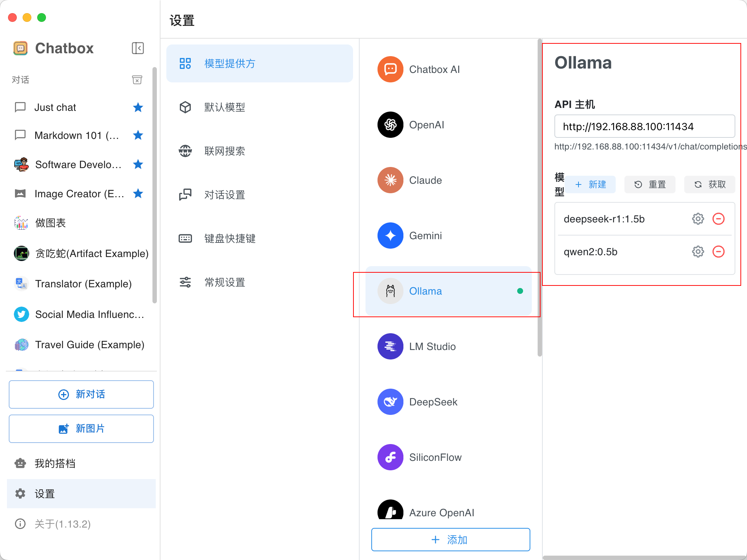Screen dimensions: 747x560
Task: Click the DeepSeek whale logo
Action: (390, 402)
